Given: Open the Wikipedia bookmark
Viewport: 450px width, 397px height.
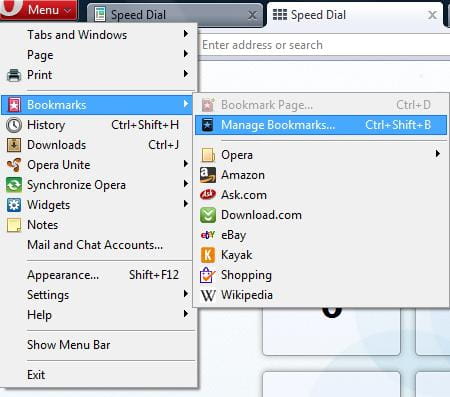Looking at the screenshot, I should click(321, 295).
